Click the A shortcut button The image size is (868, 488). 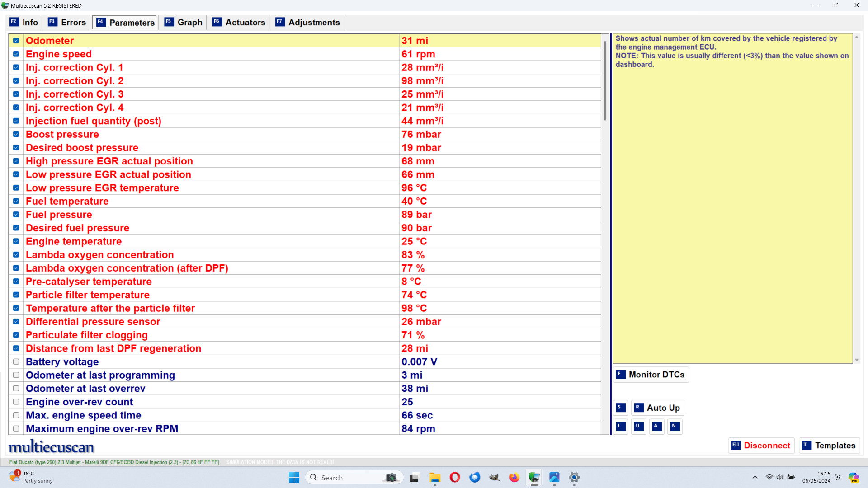coord(656,426)
